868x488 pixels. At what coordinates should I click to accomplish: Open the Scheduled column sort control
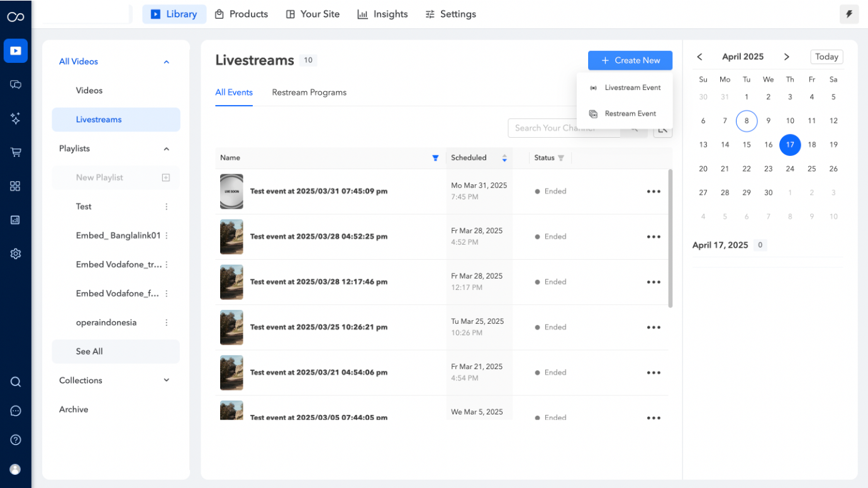(504, 158)
